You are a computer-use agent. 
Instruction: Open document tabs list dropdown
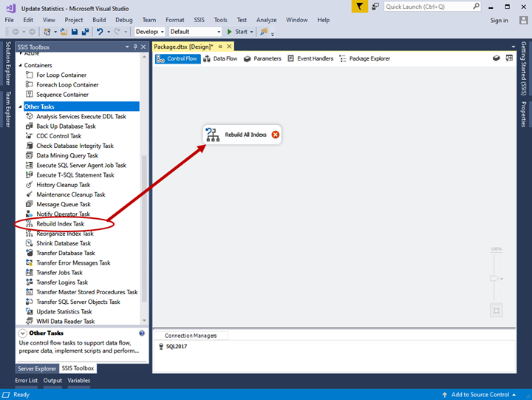(514, 47)
